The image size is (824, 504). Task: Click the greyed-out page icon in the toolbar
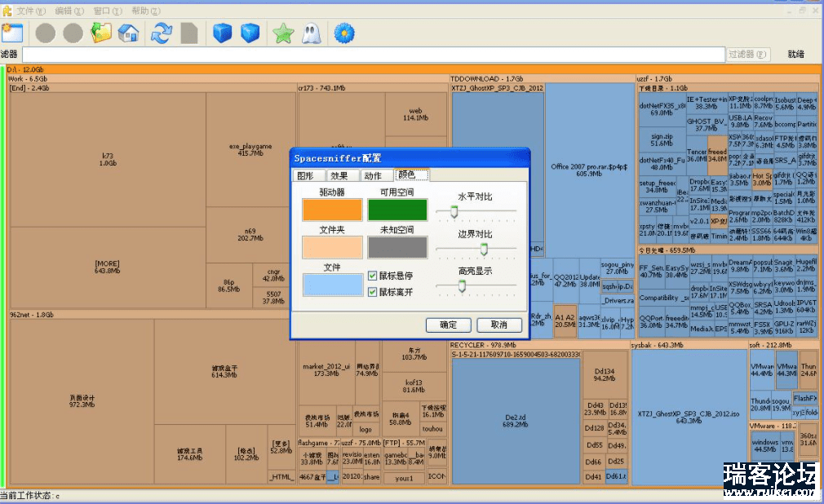(189, 33)
